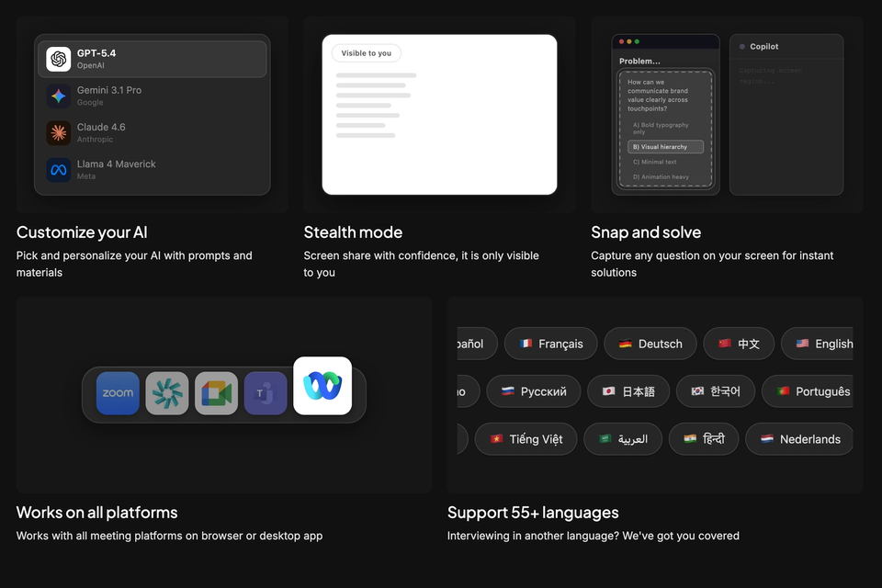Click the Zoom app icon
The image size is (882, 588).
(x=118, y=393)
